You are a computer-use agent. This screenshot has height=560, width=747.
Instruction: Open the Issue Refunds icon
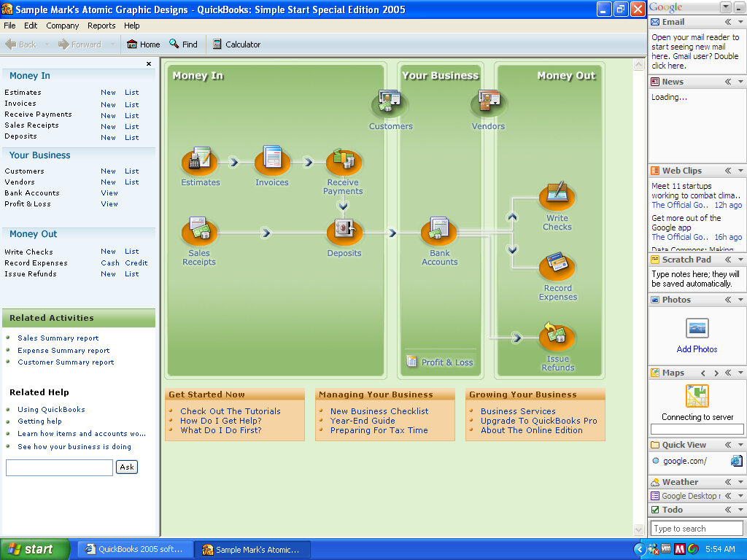pyautogui.click(x=557, y=337)
